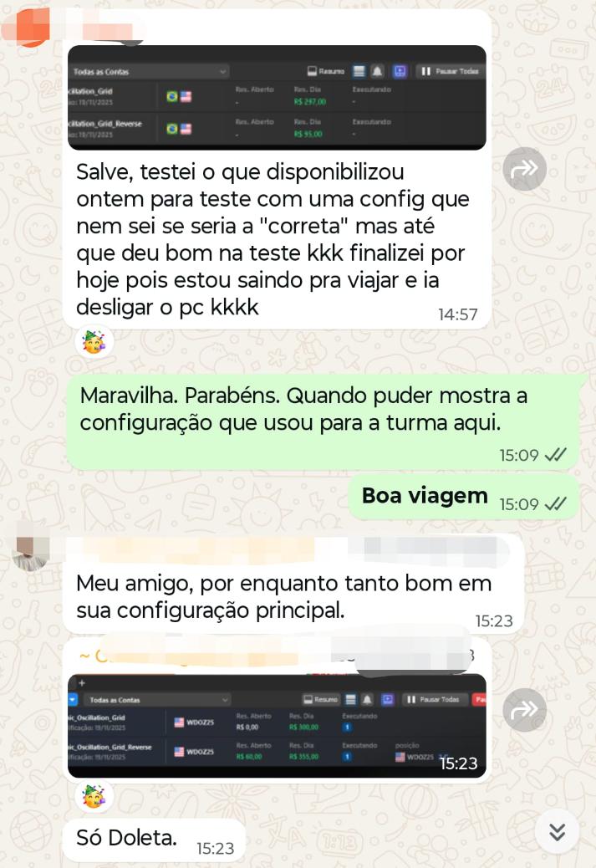
Task: Tap the list-view icon in the second screenshot
Action: [351, 700]
